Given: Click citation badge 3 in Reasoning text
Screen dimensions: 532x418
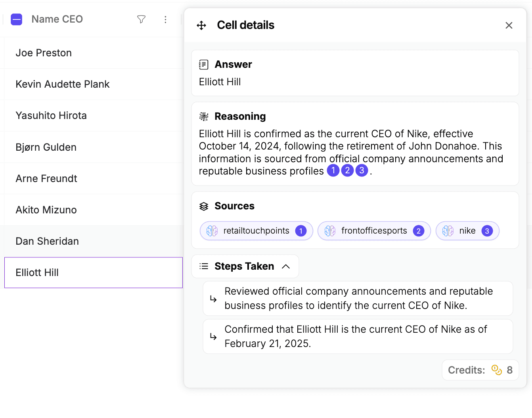Looking at the screenshot, I should 362,171.
